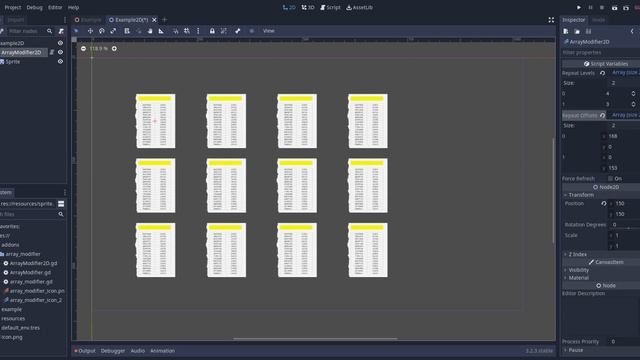Viewport: 640px width, 360px height.
Task: Select the Scale mode tool
Action: pos(113,31)
